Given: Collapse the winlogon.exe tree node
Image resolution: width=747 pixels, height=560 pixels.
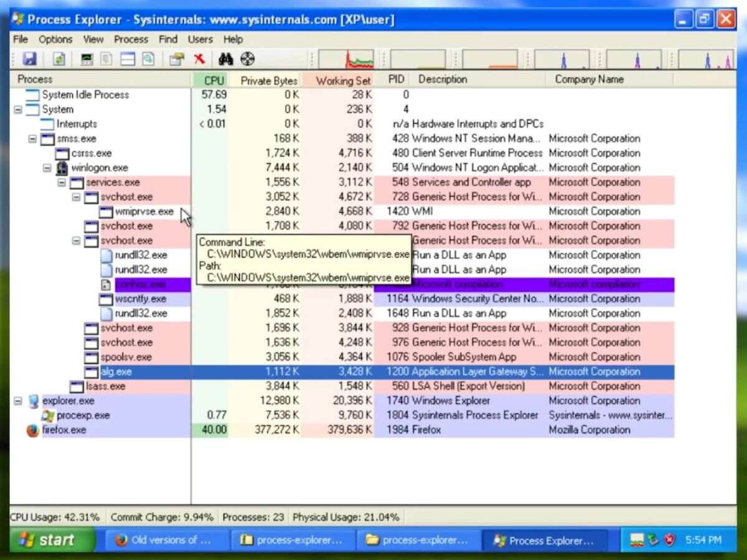Looking at the screenshot, I should point(47,168).
